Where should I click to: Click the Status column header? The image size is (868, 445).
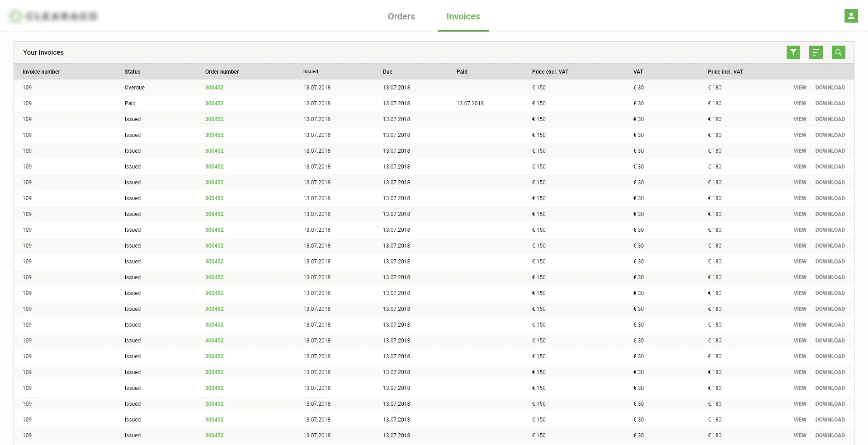[x=132, y=72]
